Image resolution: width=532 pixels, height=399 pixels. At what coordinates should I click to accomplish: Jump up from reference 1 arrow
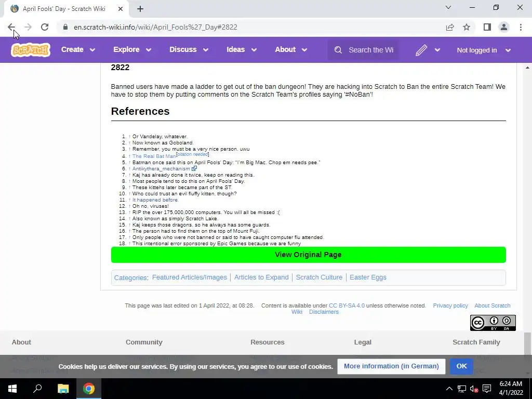(x=129, y=137)
